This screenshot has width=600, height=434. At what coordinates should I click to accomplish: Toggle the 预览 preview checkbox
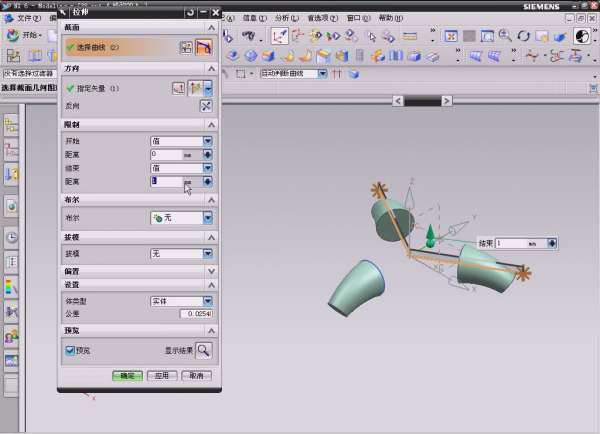click(71, 350)
